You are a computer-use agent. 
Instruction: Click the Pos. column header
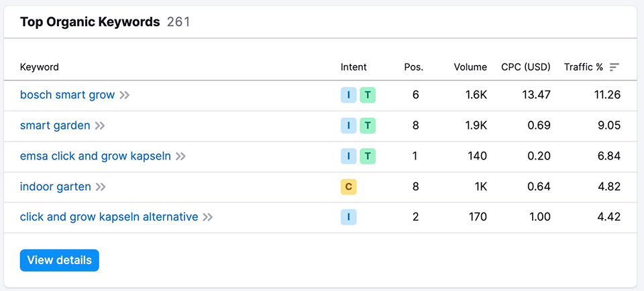(414, 67)
